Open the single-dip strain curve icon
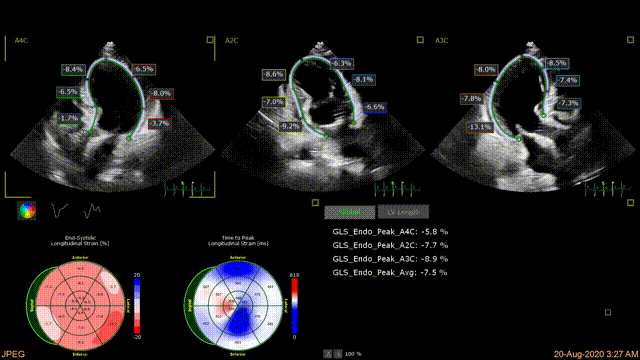 pyautogui.click(x=59, y=211)
